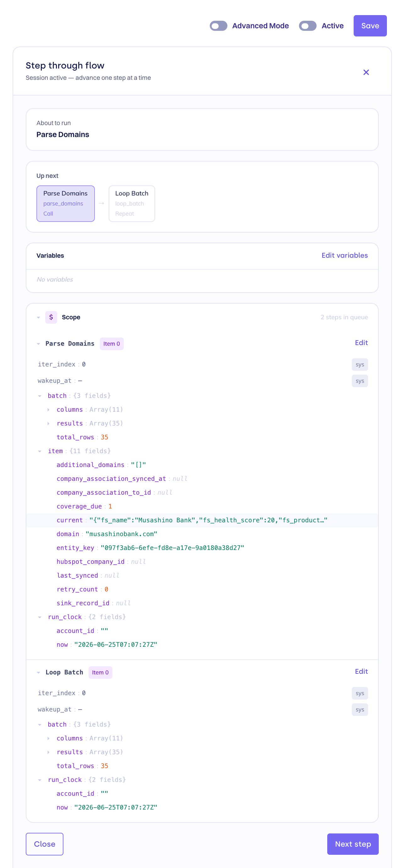Image resolution: width=402 pixels, height=868 pixels.
Task: Click account_id under Parse Domains run_clock
Action: [202, 631]
